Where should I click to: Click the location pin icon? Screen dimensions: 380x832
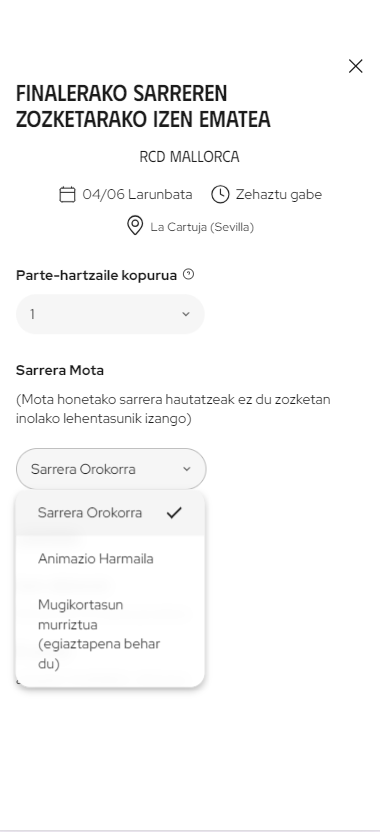pyautogui.click(x=135, y=226)
